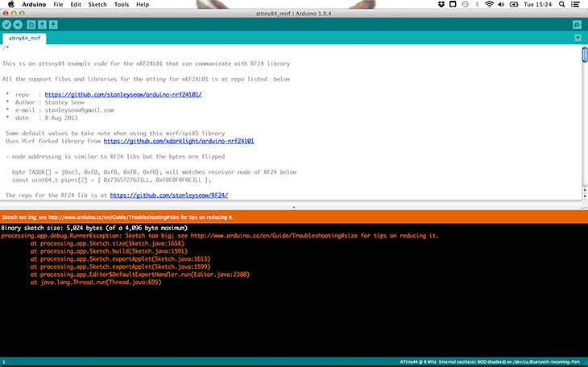
Task: Click the Upload arrow button
Action: point(18,25)
